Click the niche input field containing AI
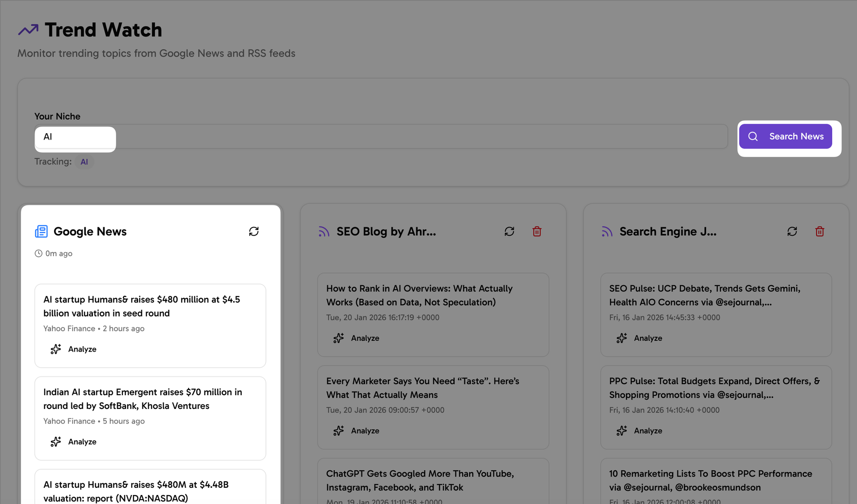Viewport: 857px width, 504px height. [75, 137]
